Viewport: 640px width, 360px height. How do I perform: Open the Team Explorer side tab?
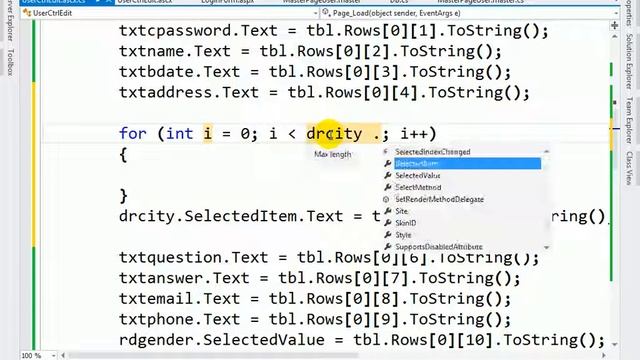[629, 120]
